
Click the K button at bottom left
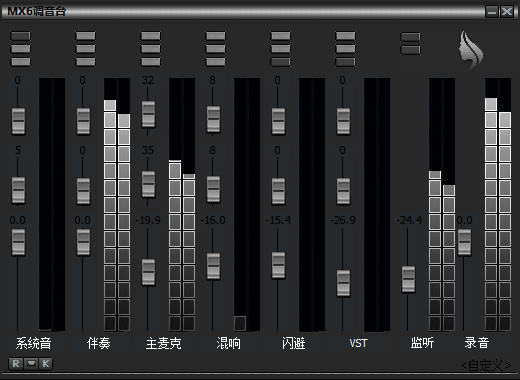[46, 364]
